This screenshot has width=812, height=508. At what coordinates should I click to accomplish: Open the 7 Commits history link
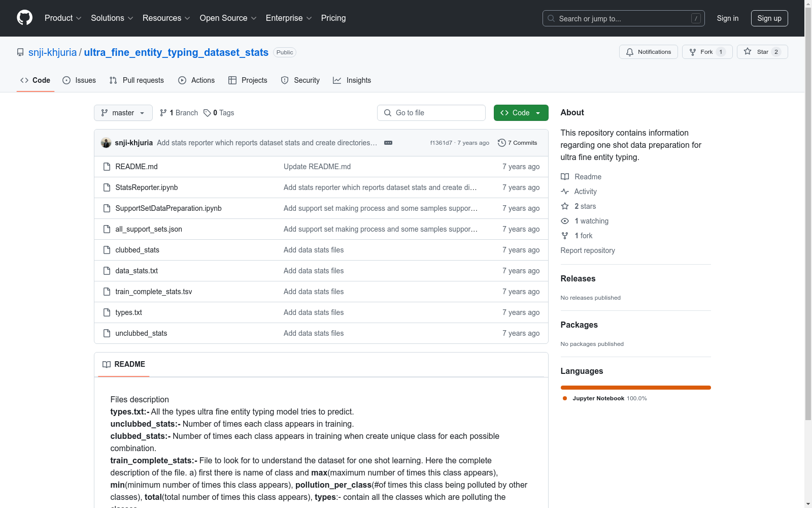518,143
